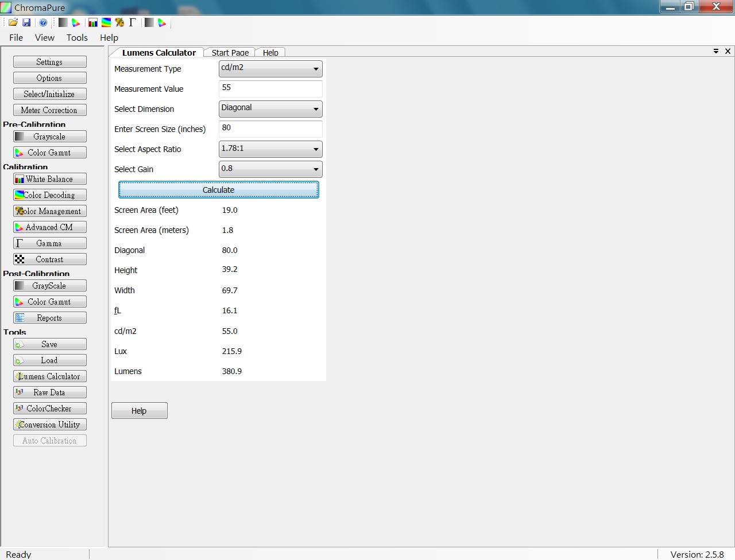Open Color Management sidebar module
Screen dimensions: 735x560
(50, 211)
